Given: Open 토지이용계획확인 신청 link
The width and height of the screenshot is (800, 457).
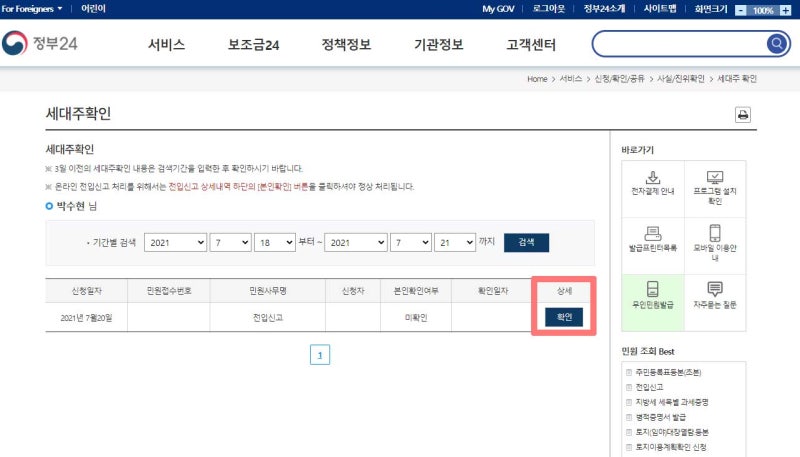Looking at the screenshot, I should pos(670,447).
